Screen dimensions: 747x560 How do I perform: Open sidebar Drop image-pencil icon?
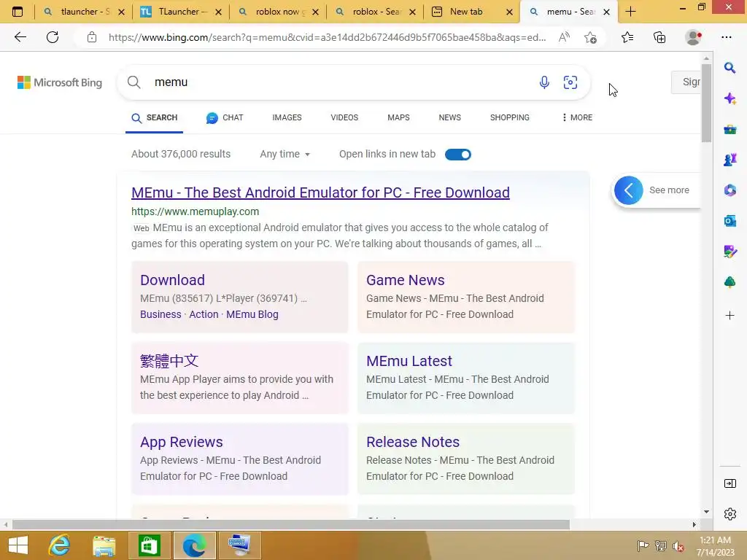729,252
